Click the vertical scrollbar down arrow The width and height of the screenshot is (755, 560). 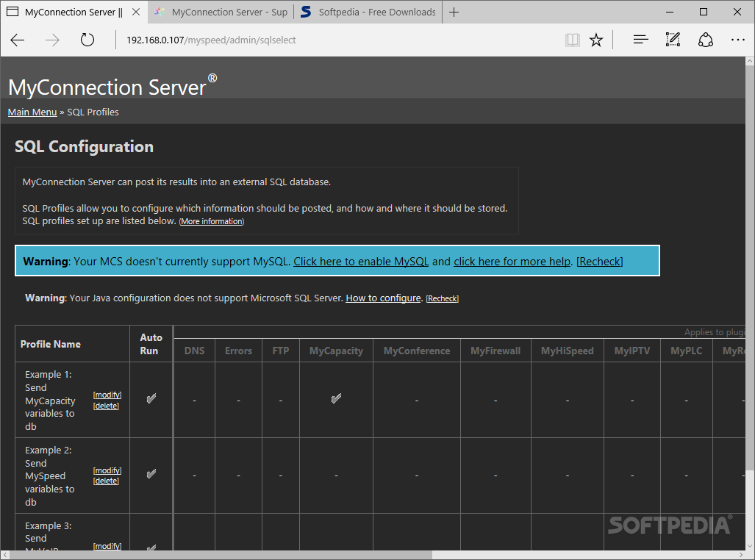(x=750, y=547)
